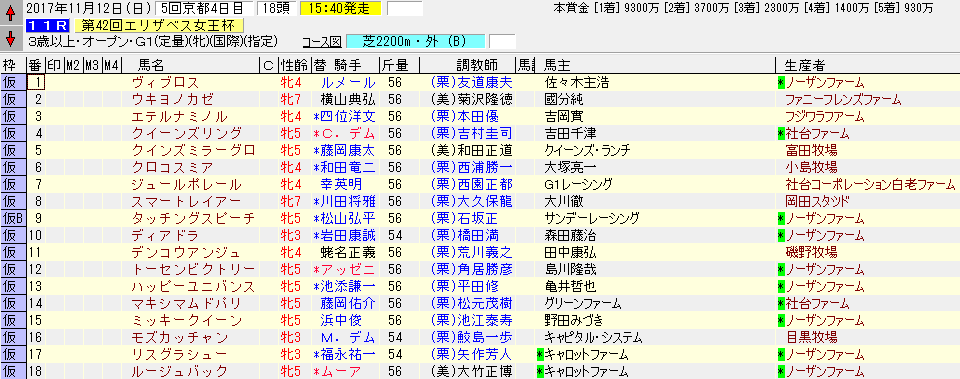Viewport: 960px width, 379px height.
Task: Select the 仮B frame cell for タッチングスピーチ
Action: [13, 218]
